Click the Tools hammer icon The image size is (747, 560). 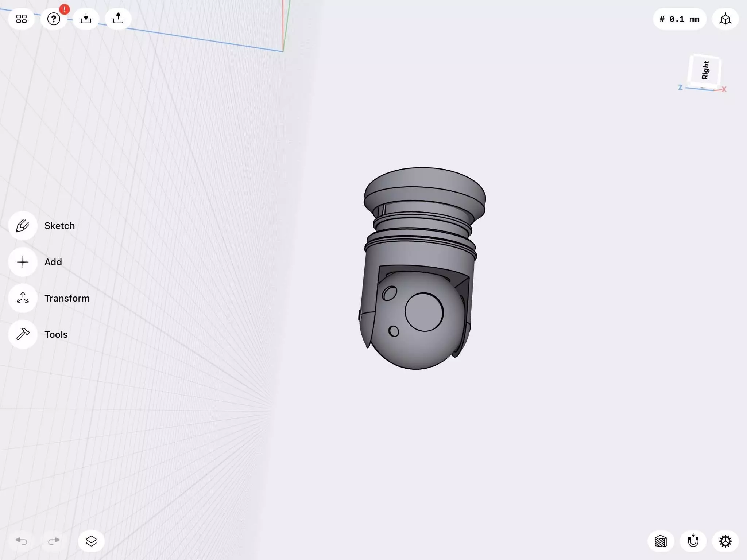[x=23, y=334]
